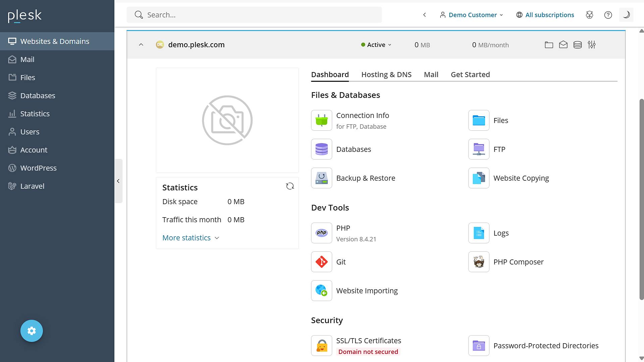
Task: Select Laravel in the sidebar
Action: (57, 186)
